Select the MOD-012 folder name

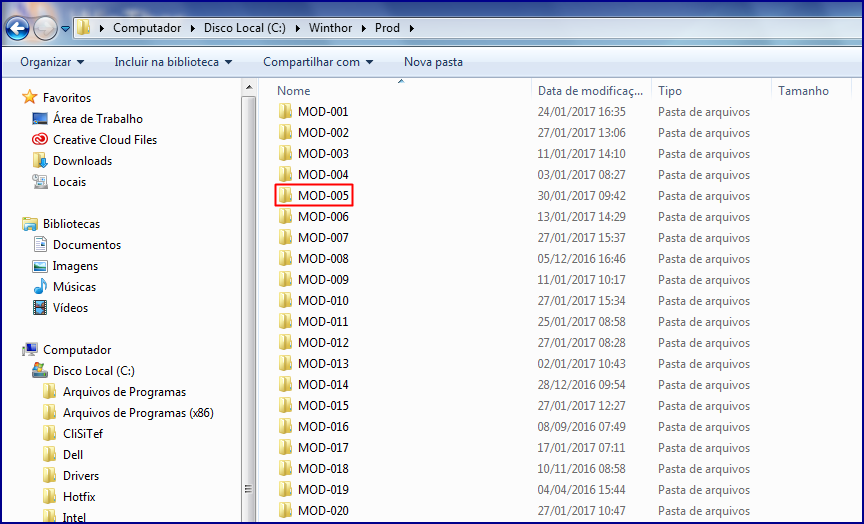(323, 343)
